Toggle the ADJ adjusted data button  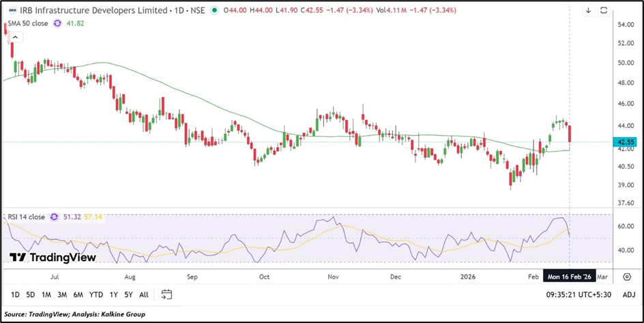click(628, 294)
